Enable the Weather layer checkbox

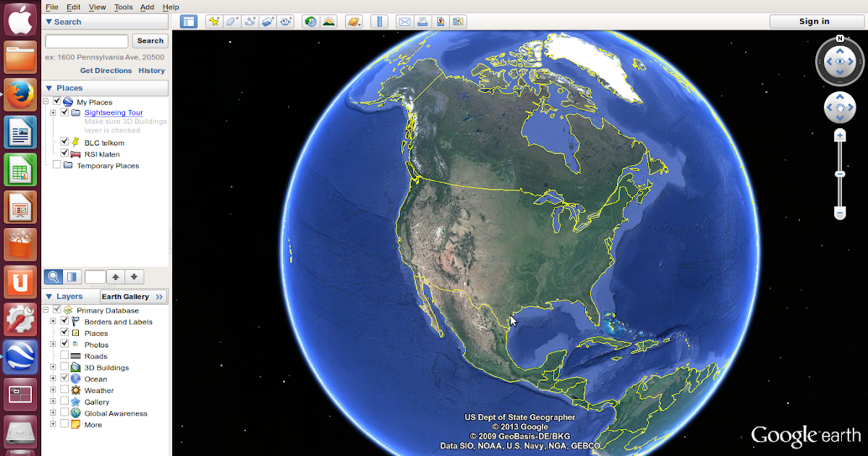click(x=65, y=390)
